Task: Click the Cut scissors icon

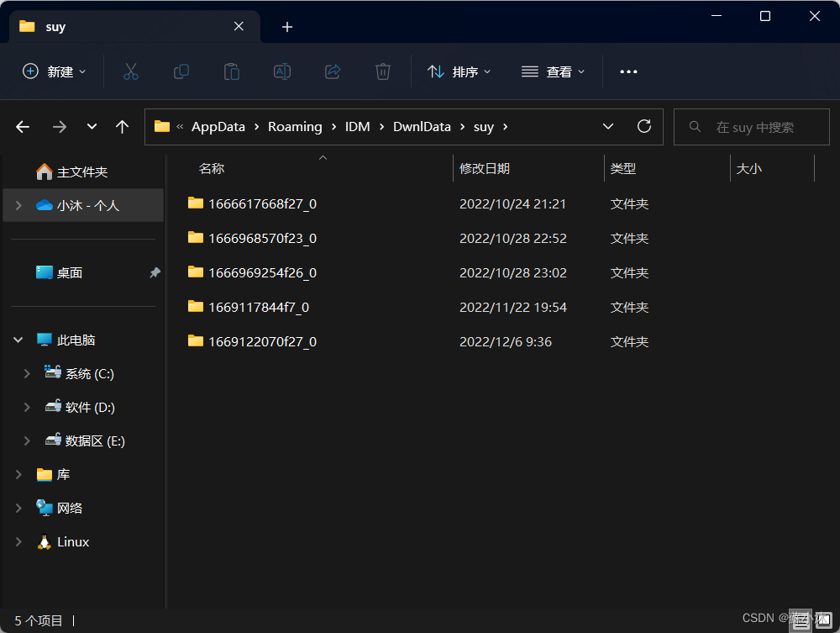Action: (131, 71)
